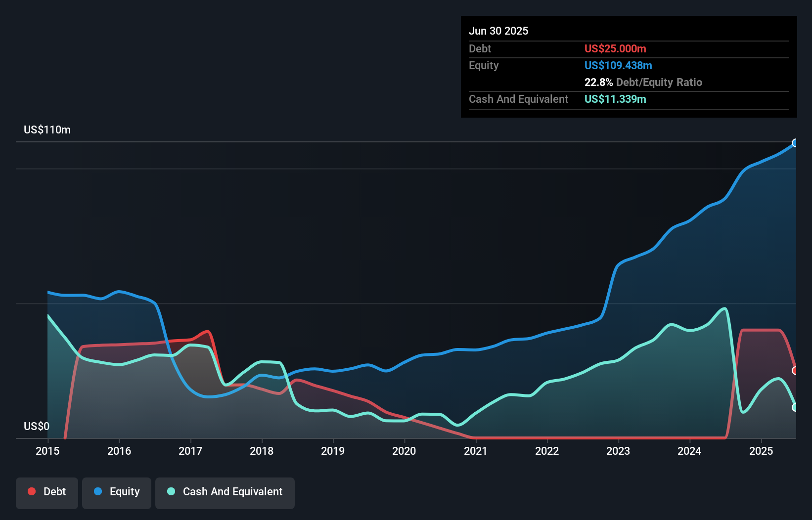Click the US$110m gridline marker
812x520 pixels.
tap(47, 130)
